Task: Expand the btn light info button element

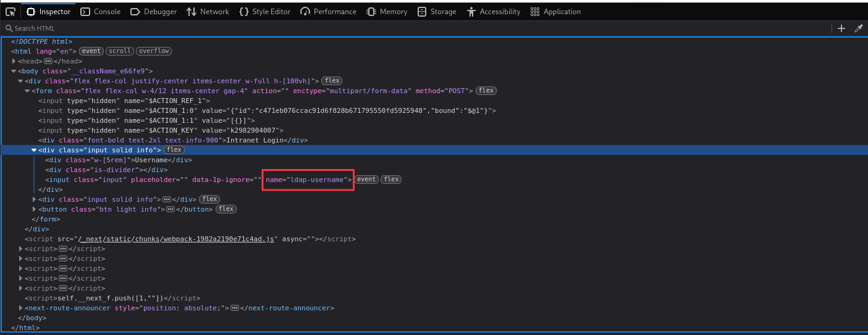Action: (34, 209)
